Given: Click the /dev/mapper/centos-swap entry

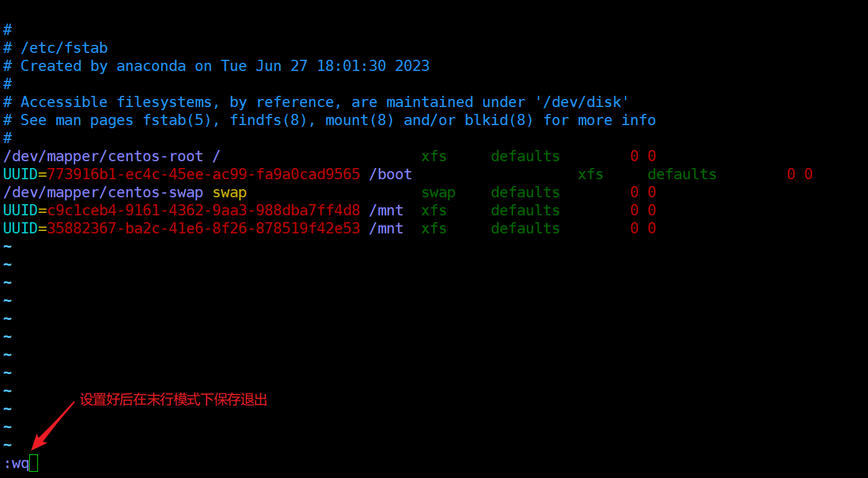Looking at the screenshot, I should pos(103,192).
